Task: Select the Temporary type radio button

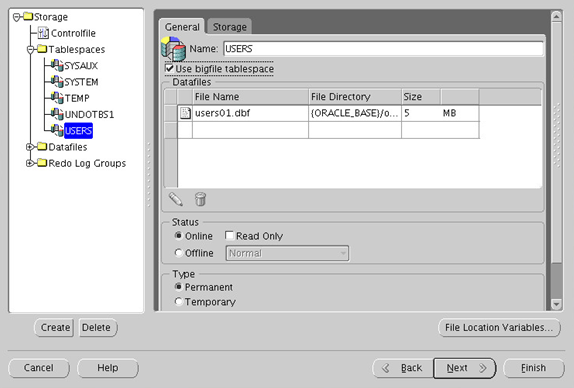Action: 178,302
